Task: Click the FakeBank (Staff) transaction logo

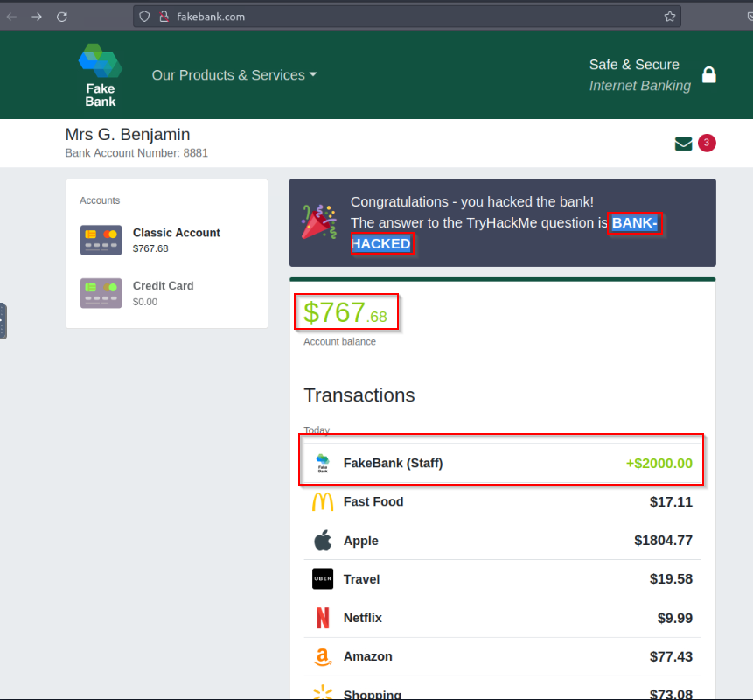Action: point(323,464)
